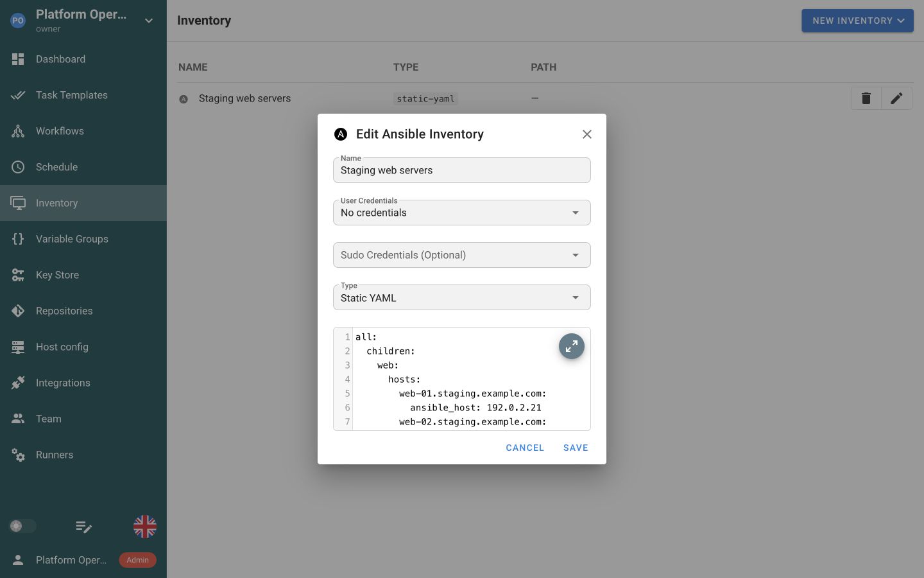
Task: Cancel editing the inventory
Action: click(x=525, y=448)
